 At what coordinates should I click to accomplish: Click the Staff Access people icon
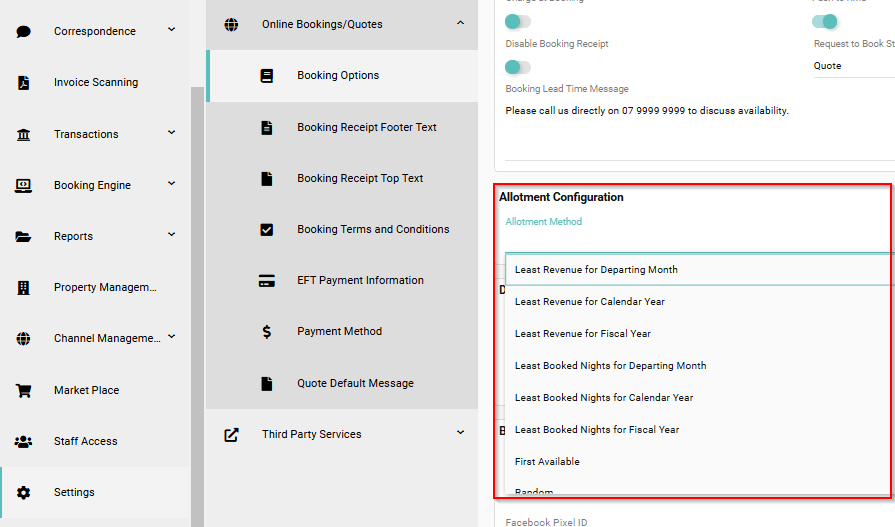click(x=24, y=441)
